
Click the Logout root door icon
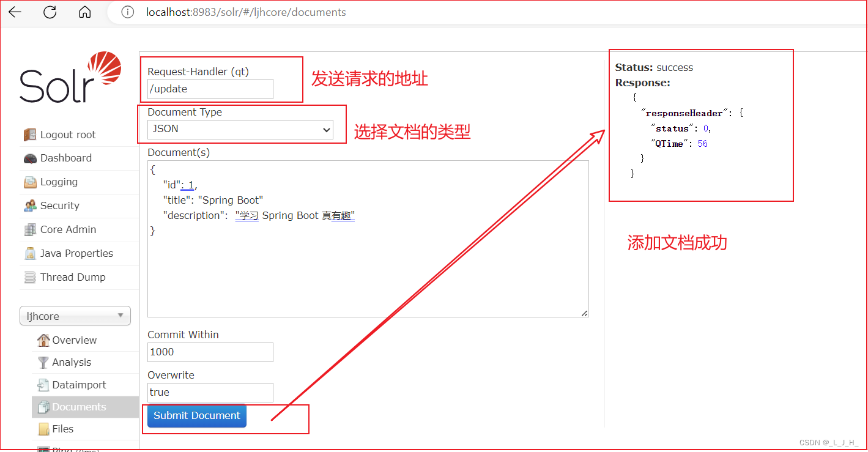pyautogui.click(x=30, y=135)
